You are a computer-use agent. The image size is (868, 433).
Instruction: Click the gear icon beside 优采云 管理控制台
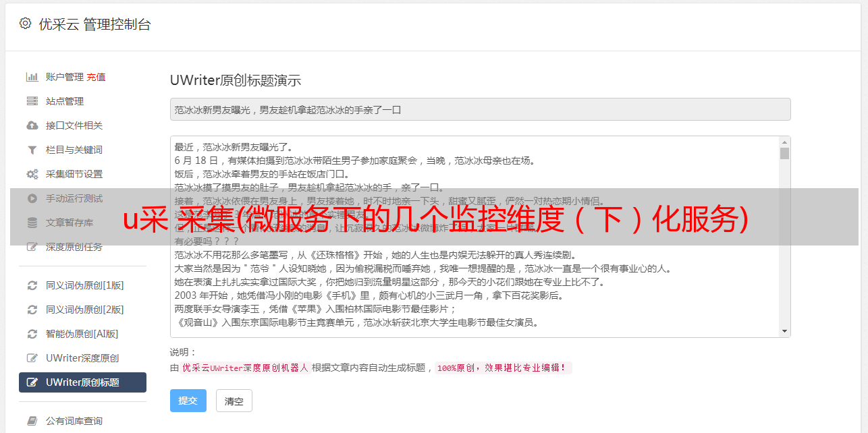pos(25,24)
